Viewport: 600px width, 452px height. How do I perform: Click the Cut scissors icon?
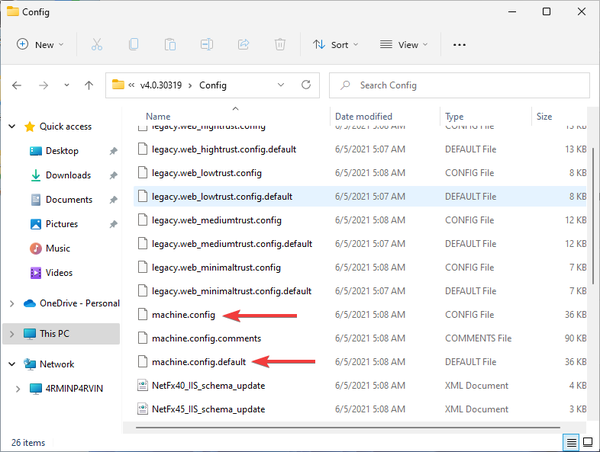[97, 45]
